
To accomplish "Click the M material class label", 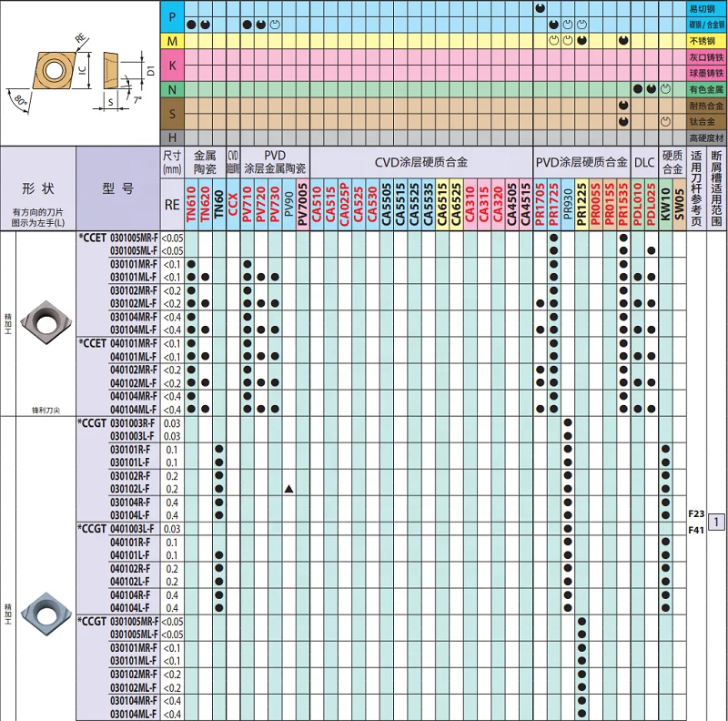I will pos(172,41).
